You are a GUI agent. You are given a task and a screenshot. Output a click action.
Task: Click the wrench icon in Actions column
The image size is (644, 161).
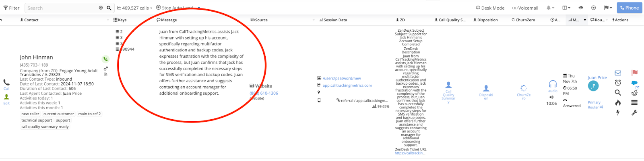pyautogui.click(x=634, y=113)
